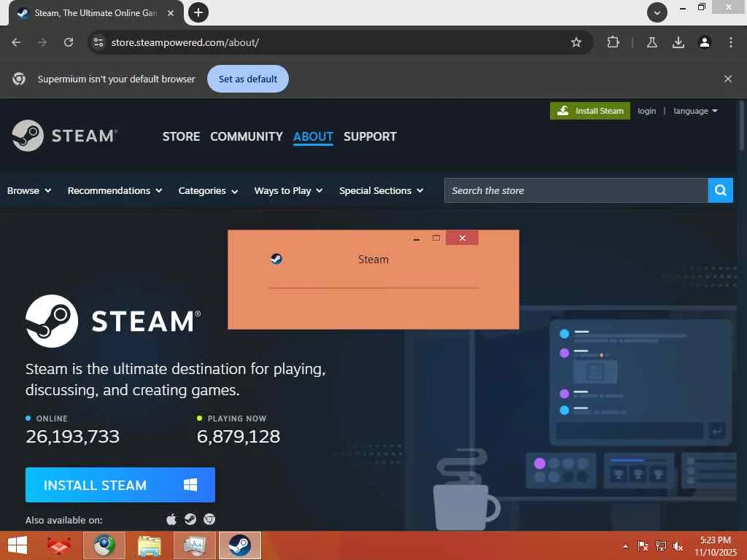
Task: Click the taskbar clock showing 5:23 PM
Action: [x=715, y=546]
